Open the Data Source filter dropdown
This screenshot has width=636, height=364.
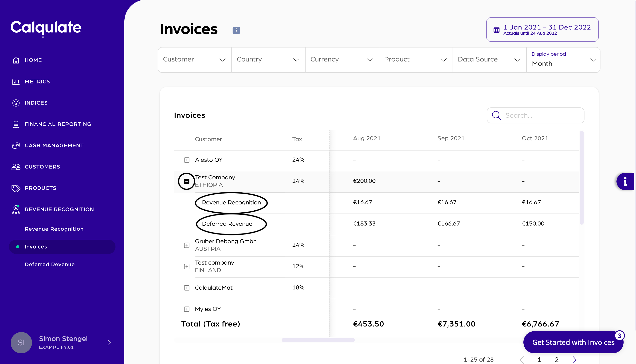point(489,60)
